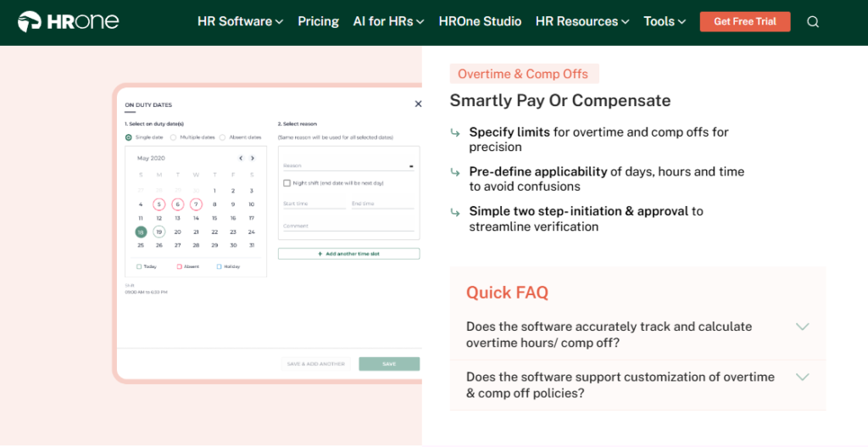This screenshot has width=868, height=447.
Task: Select the Single date radio option
Action: [129, 137]
